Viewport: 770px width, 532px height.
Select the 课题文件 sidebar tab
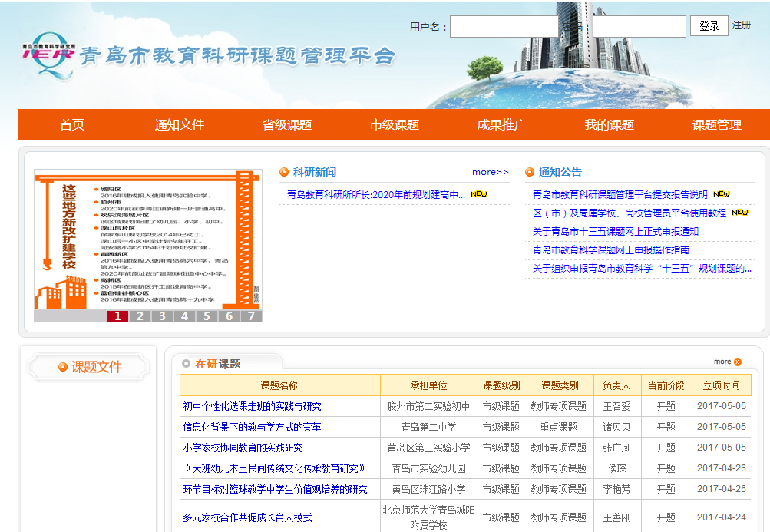click(89, 367)
